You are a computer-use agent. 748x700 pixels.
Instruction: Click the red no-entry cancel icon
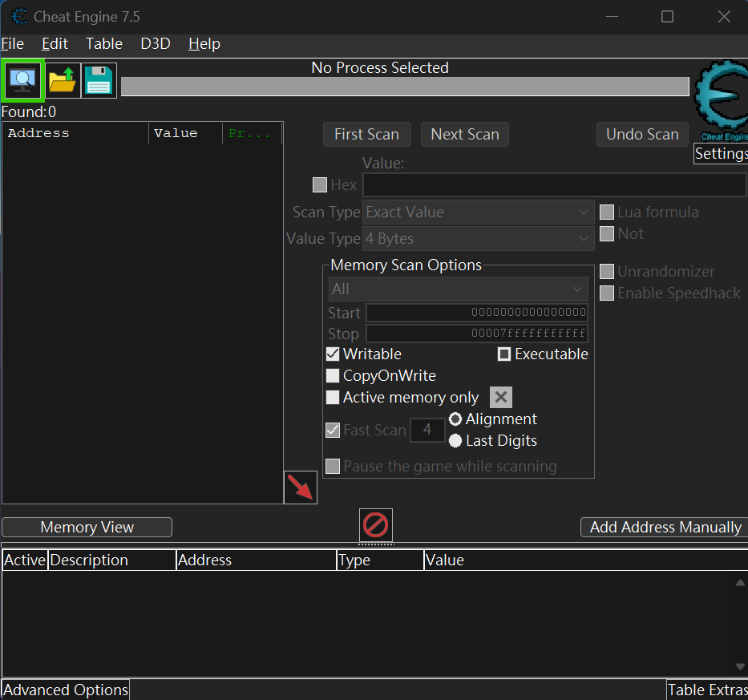coord(375,524)
